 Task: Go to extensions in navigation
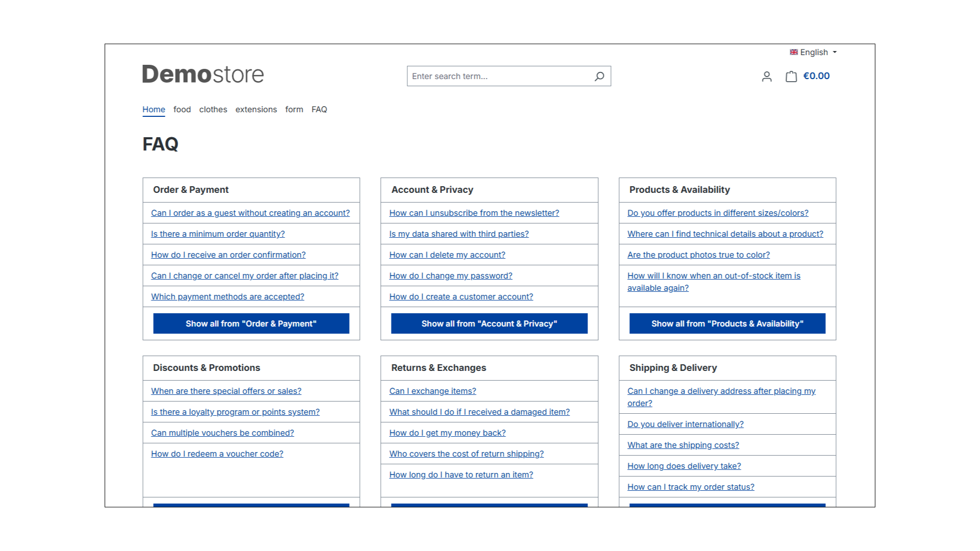click(x=256, y=109)
